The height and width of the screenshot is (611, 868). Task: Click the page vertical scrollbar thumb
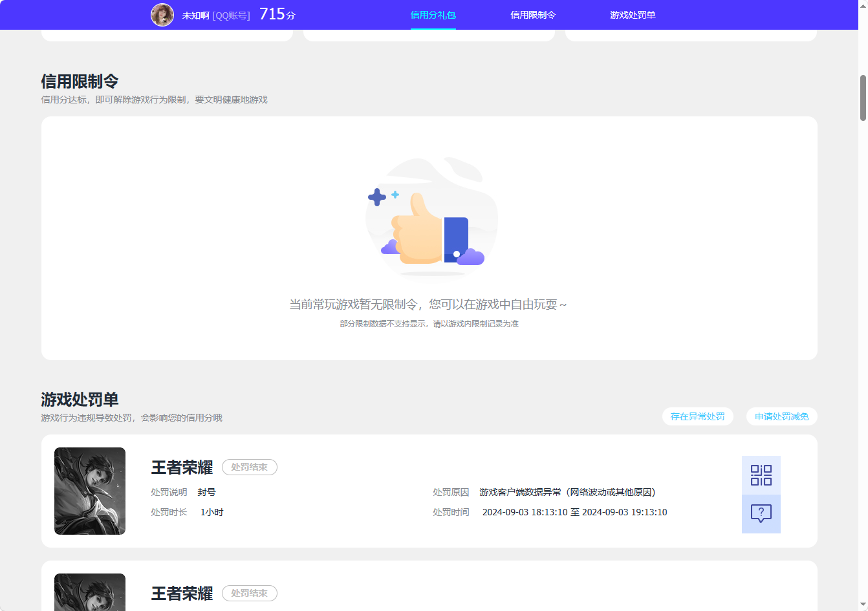click(x=863, y=98)
